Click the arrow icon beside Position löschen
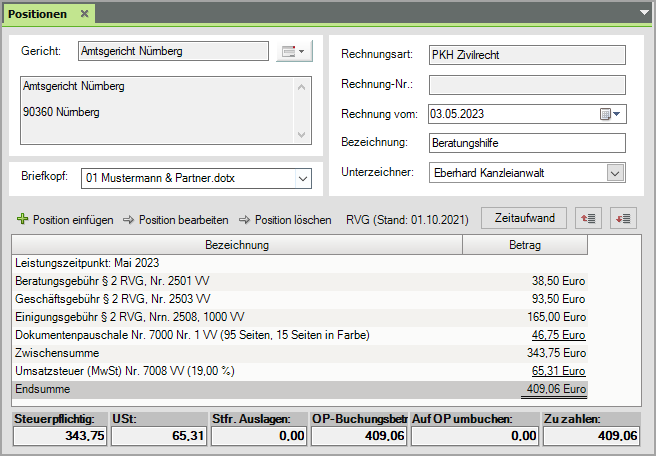The width and height of the screenshot is (656, 456). 244,219
